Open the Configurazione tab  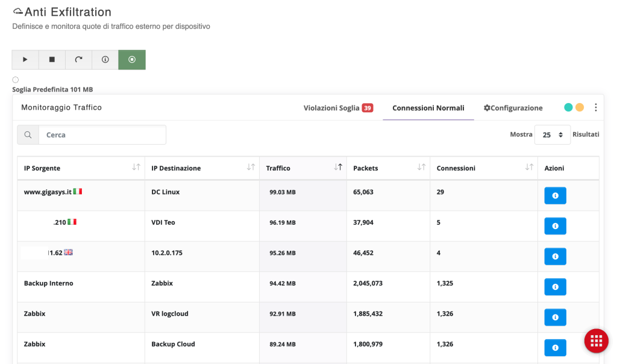click(x=513, y=108)
